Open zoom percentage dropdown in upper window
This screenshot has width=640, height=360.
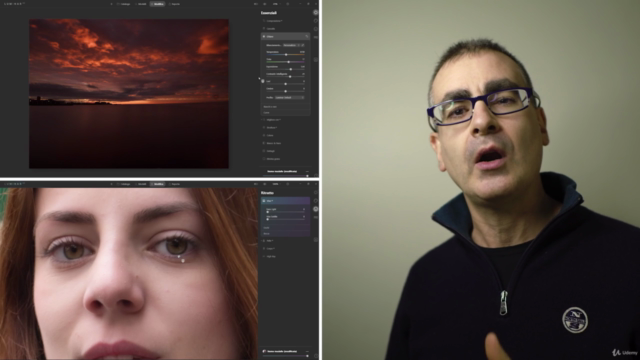(276, 4)
